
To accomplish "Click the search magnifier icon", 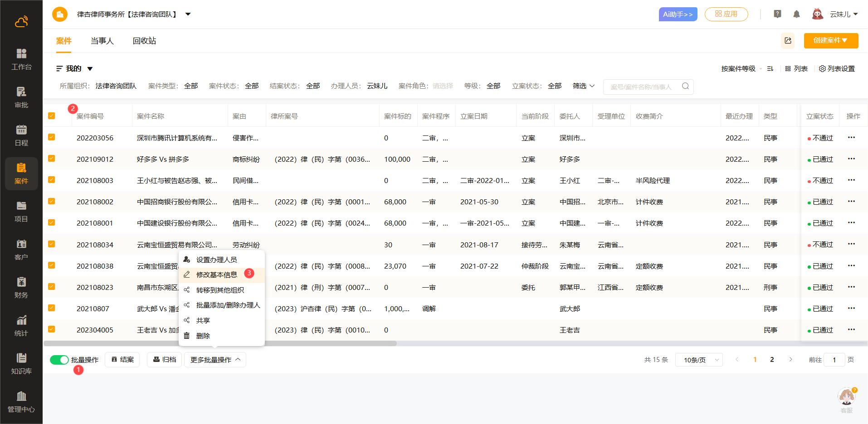I will pos(685,87).
